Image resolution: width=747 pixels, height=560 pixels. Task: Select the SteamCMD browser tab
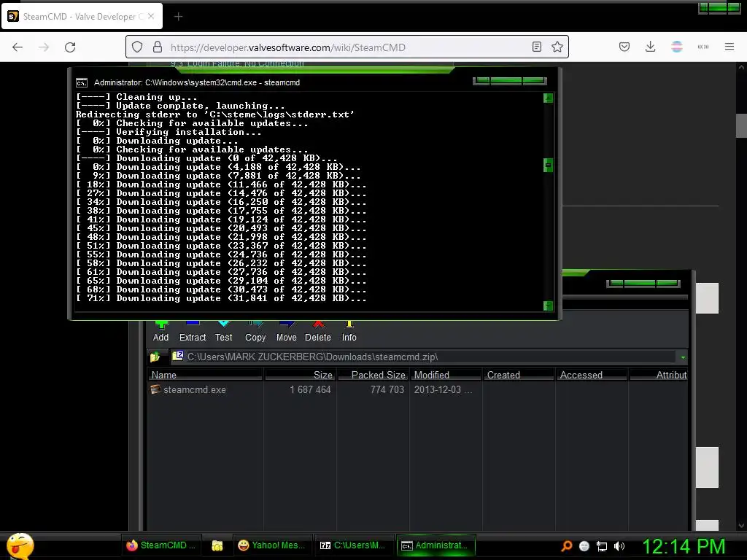82,16
